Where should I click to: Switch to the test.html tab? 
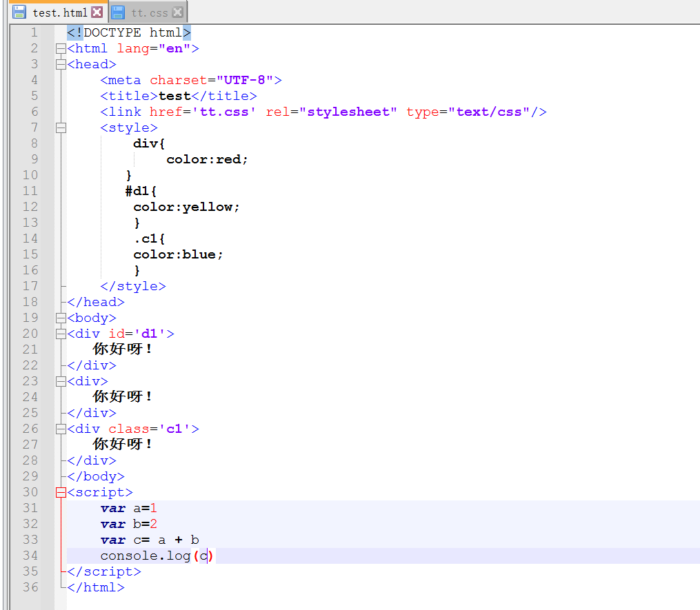pyautogui.click(x=58, y=12)
